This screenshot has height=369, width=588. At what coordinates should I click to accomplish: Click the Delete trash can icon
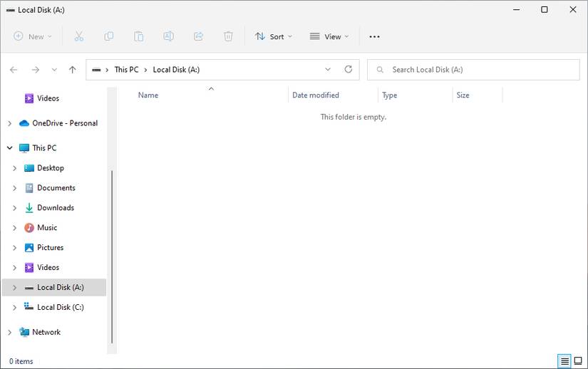coord(228,36)
